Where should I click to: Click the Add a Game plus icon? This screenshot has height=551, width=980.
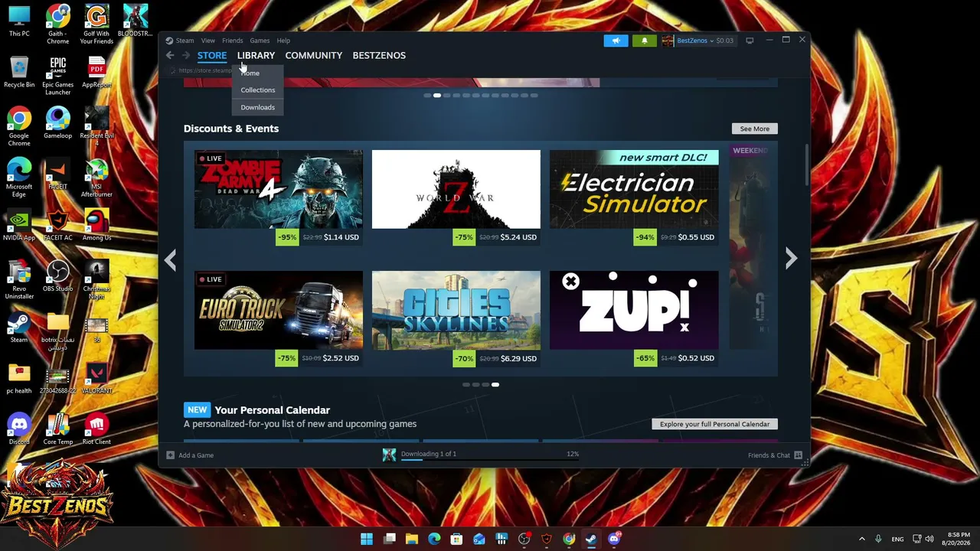(x=170, y=455)
